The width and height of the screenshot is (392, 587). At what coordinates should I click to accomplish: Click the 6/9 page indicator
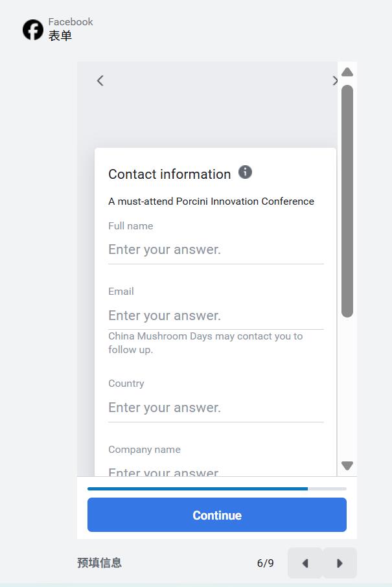tap(266, 563)
